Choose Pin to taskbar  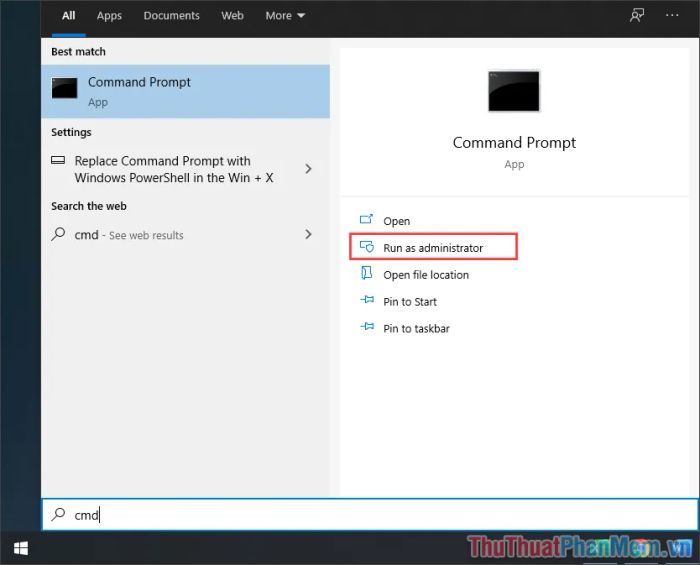point(416,328)
